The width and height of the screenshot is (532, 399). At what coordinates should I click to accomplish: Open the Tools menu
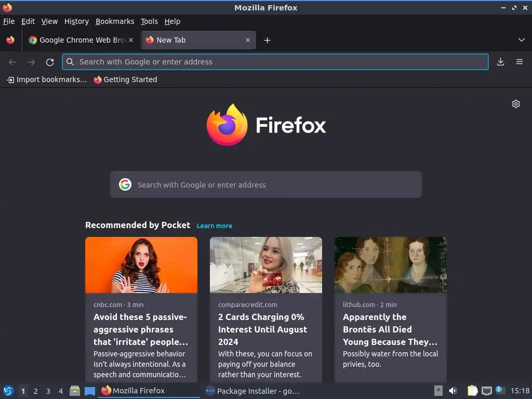[149, 21]
